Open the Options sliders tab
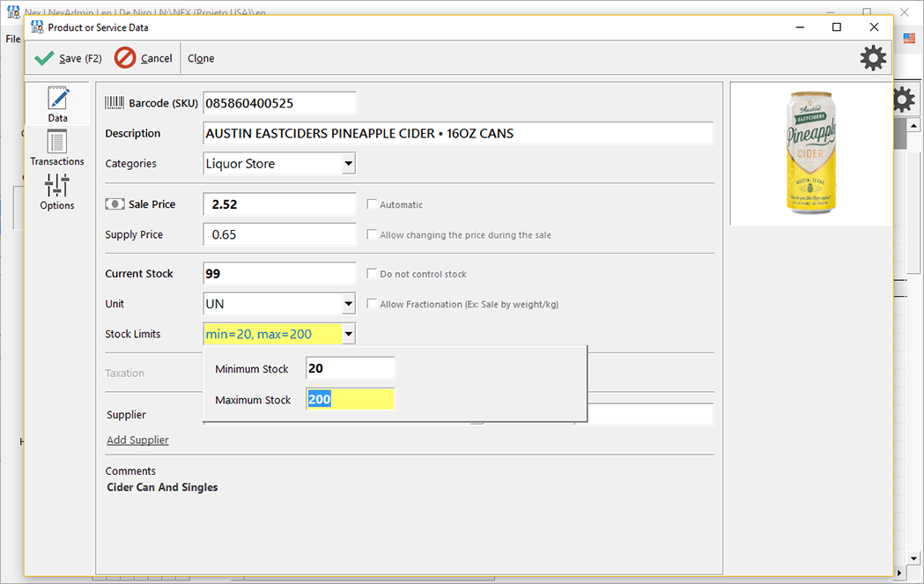The width and height of the screenshot is (924, 584). point(57,192)
